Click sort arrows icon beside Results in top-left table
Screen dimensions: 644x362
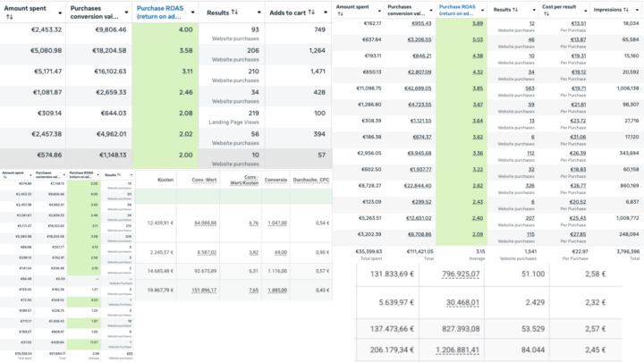(234, 13)
